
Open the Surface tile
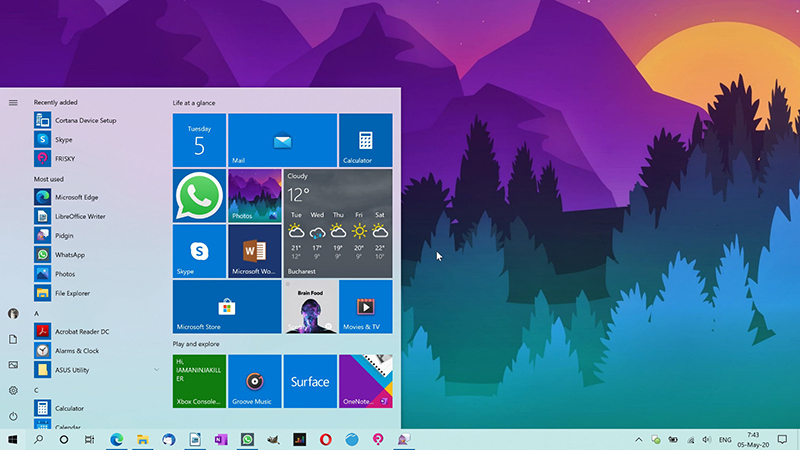click(310, 381)
